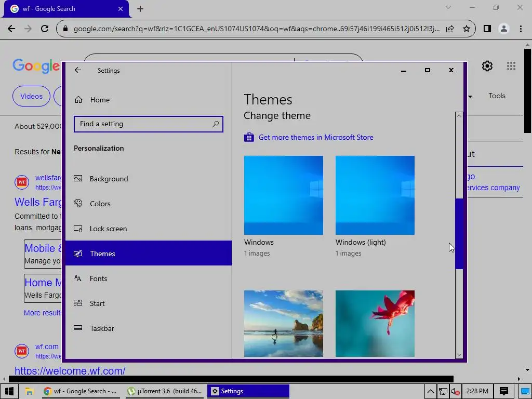Screen dimensions: 532x399
Task: Open the Google apps grid
Action: click(x=511, y=66)
